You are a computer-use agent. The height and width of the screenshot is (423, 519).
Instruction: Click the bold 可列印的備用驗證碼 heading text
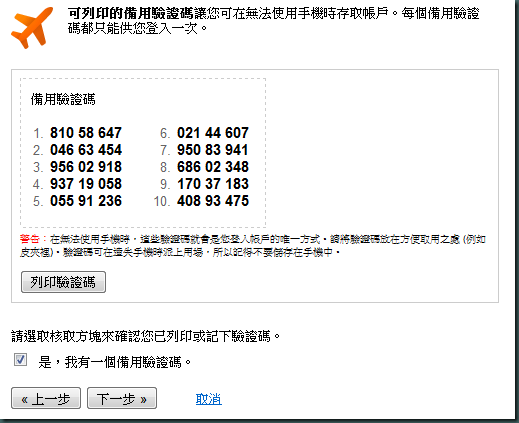[x=131, y=13]
